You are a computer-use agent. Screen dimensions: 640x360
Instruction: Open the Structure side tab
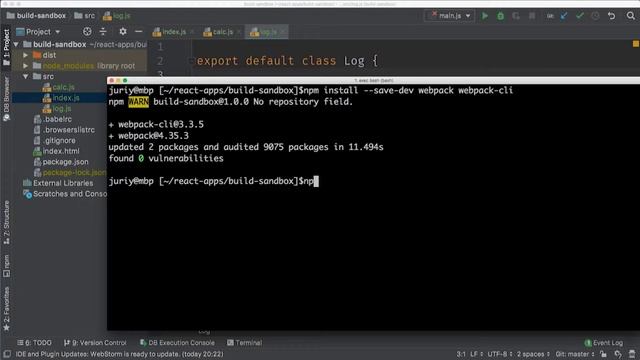pos(6,222)
